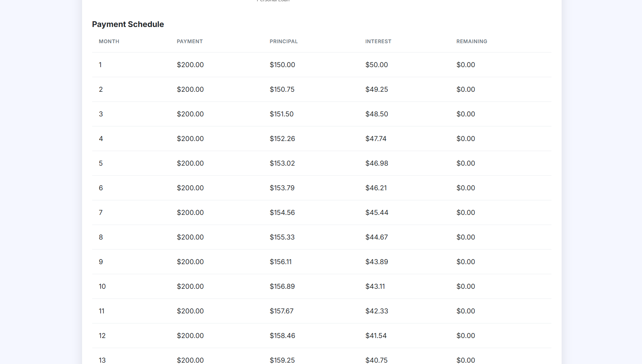Image resolution: width=642 pixels, height=364 pixels.
Task: Click month 2 interest $49.25
Action: click(x=377, y=89)
